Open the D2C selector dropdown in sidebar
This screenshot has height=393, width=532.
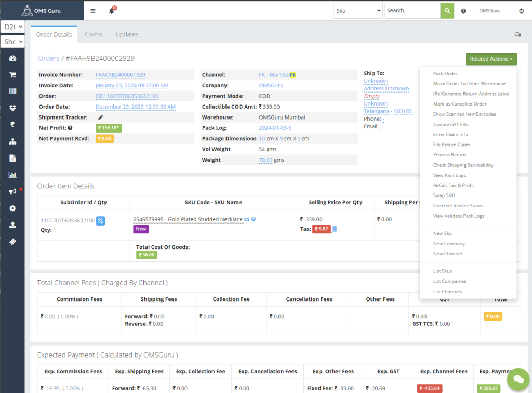pyautogui.click(x=12, y=27)
